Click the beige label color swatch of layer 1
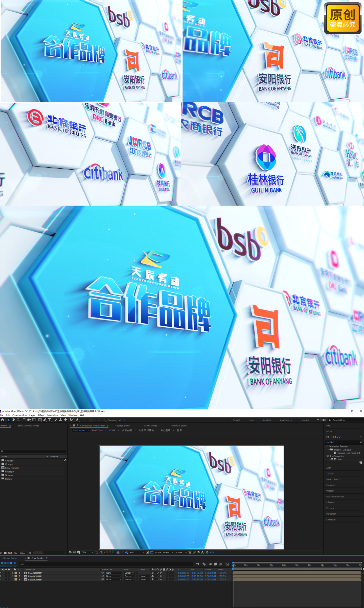 16,573
